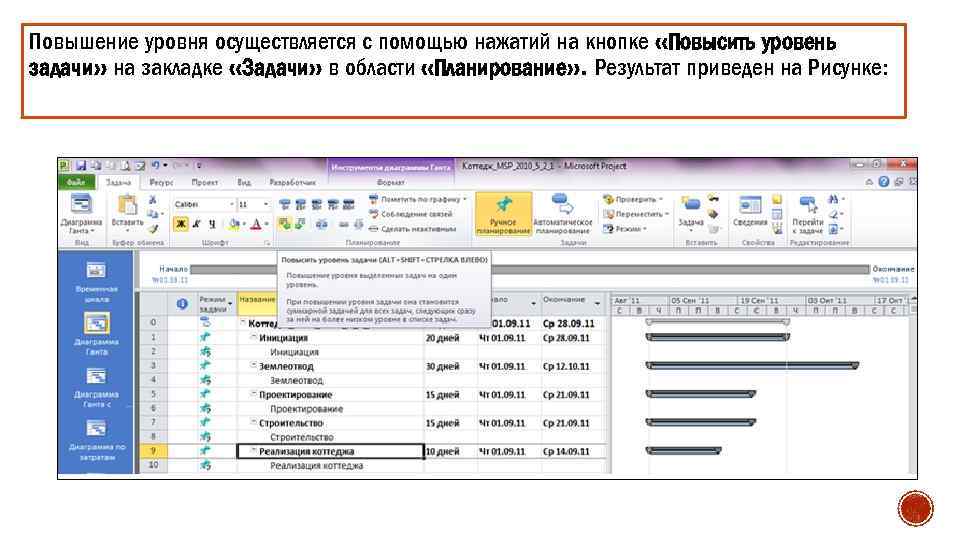The width and height of the screenshot is (960, 540).
Task: Click the Ручное планирование pushpin button
Action: 503,214
